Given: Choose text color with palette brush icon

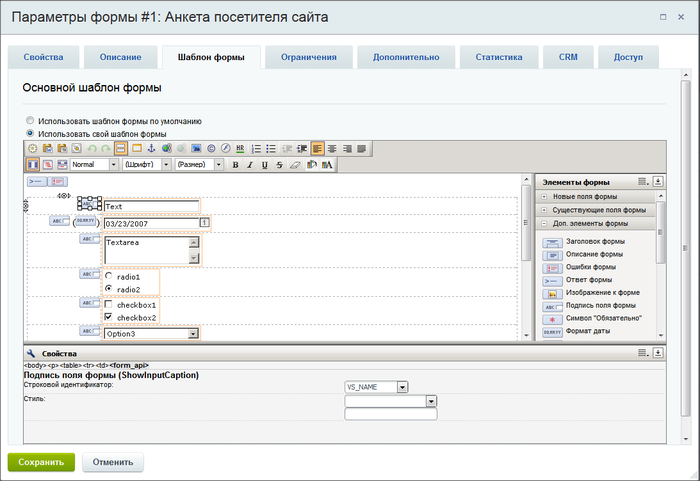Looking at the screenshot, I should (x=312, y=165).
